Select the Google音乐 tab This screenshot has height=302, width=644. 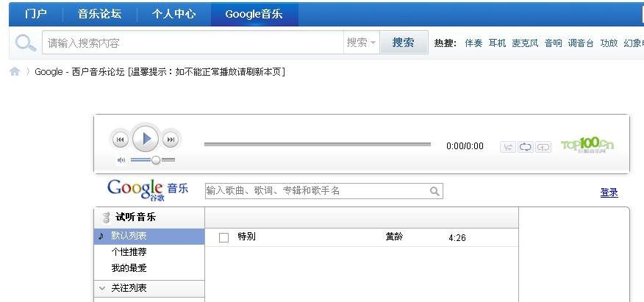(254, 14)
